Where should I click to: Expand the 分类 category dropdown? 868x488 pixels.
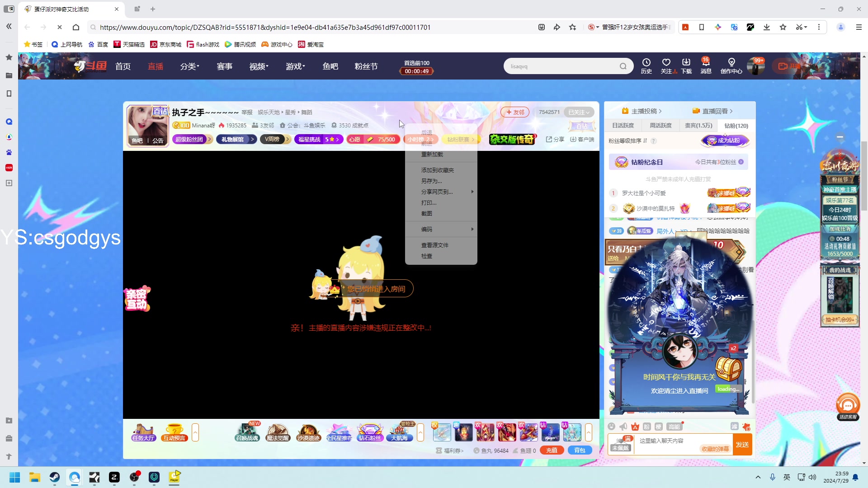pos(190,66)
